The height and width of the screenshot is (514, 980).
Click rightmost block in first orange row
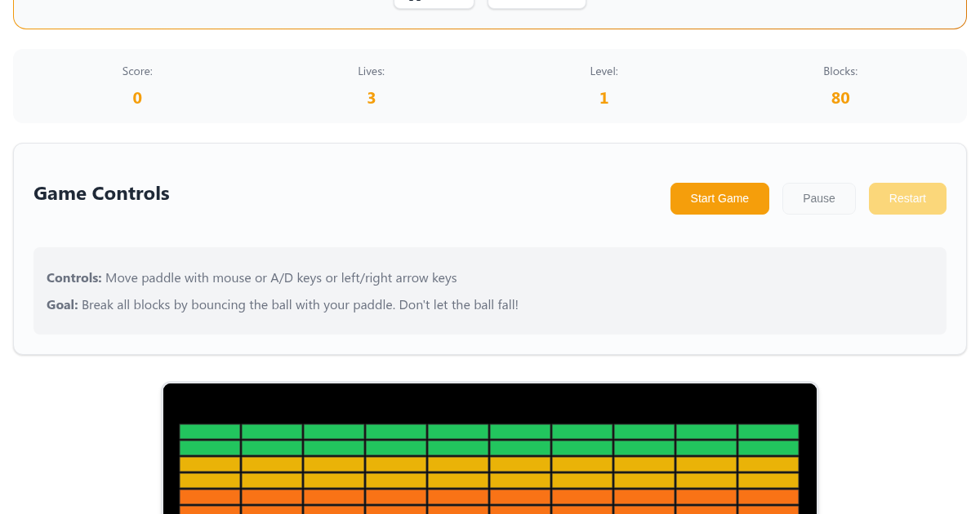click(x=768, y=497)
